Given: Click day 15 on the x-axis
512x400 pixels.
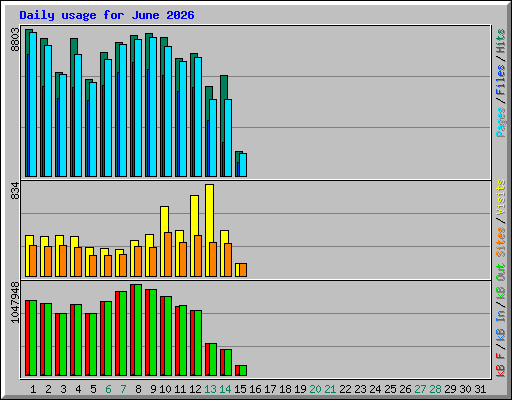Looking at the screenshot, I should [240, 389].
